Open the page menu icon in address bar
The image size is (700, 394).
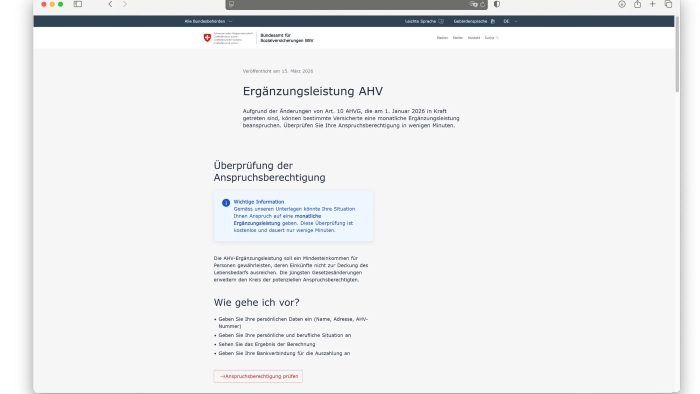tap(231, 4)
